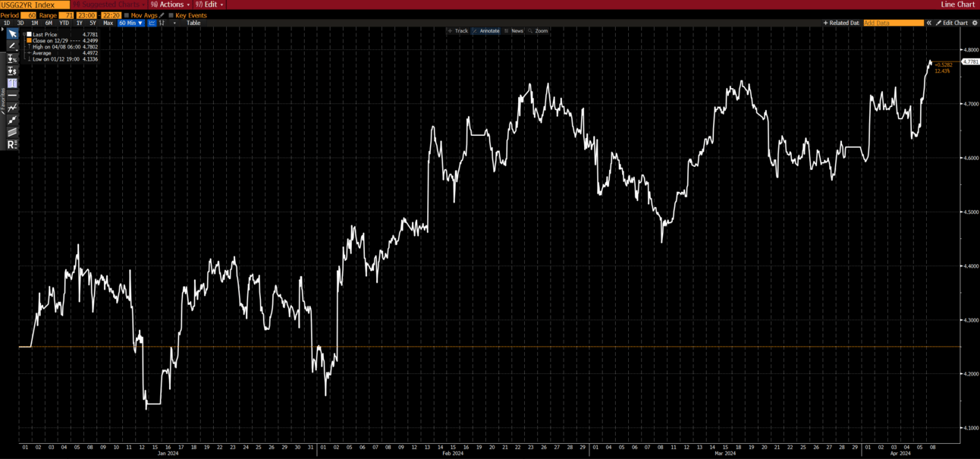
Task: Toggle Annotate mode
Action: (486, 31)
